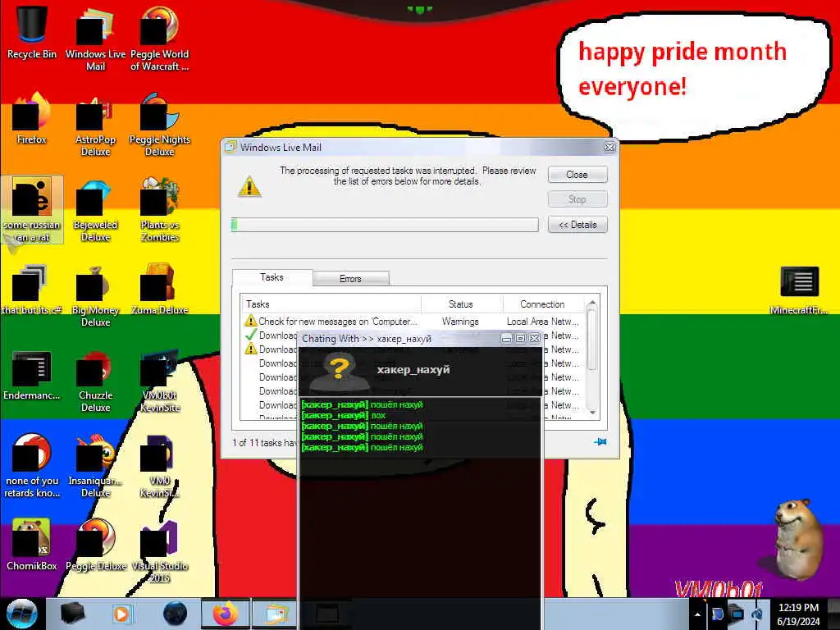840x630 pixels.
Task: Select the Tasks tab
Action: 272,277
